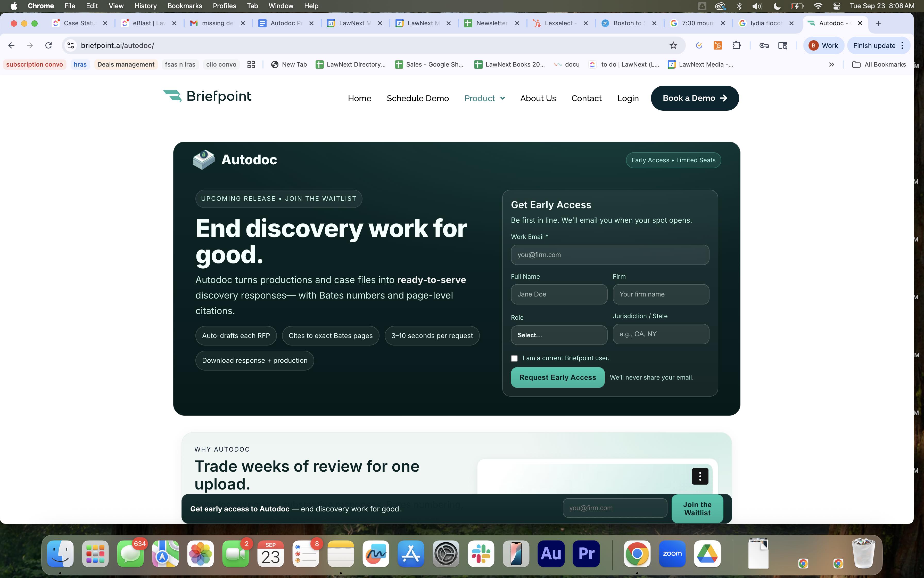The image size is (924, 578).
Task: Open a new browser tab with plus
Action: pyautogui.click(x=879, y=23)
